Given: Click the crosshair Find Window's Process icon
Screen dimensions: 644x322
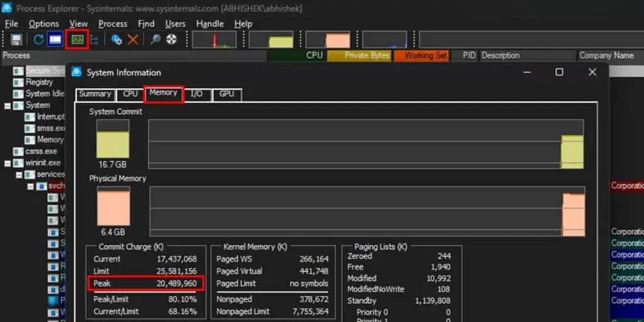Looking at the screenshot, I should click(171, 40).
